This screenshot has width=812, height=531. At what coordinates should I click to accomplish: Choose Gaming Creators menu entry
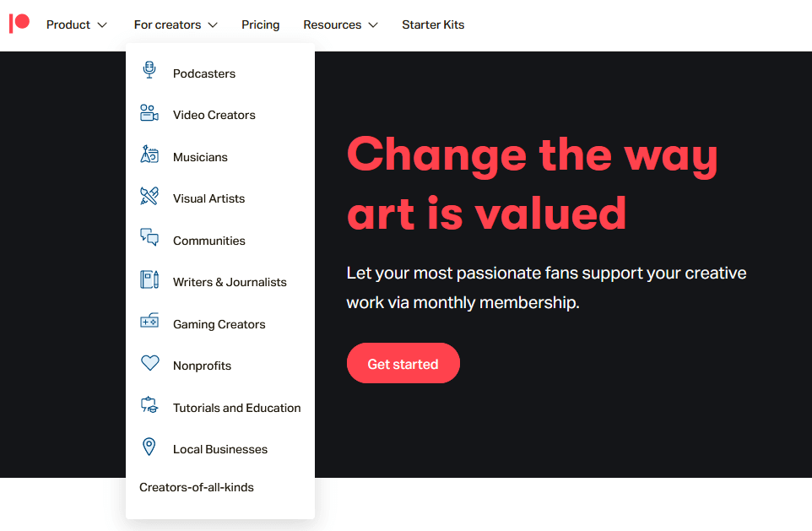click(x=219, y=324)
